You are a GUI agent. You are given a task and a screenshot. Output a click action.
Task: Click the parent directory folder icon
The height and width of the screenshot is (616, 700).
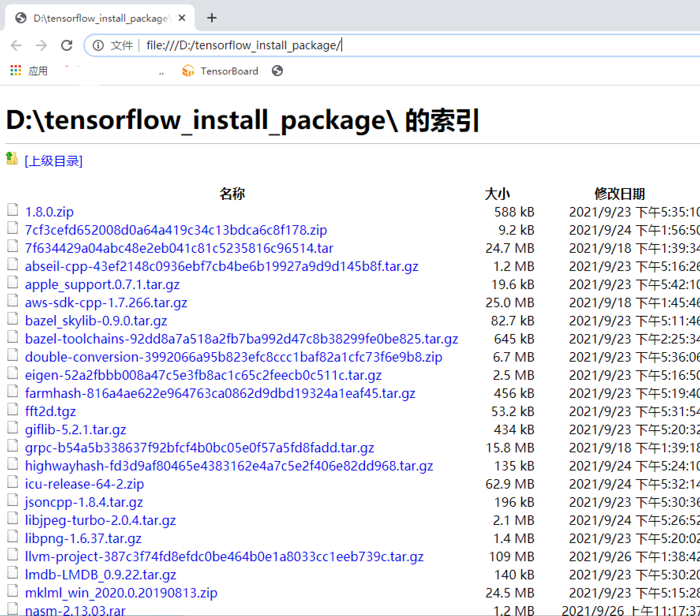point(11,159)
